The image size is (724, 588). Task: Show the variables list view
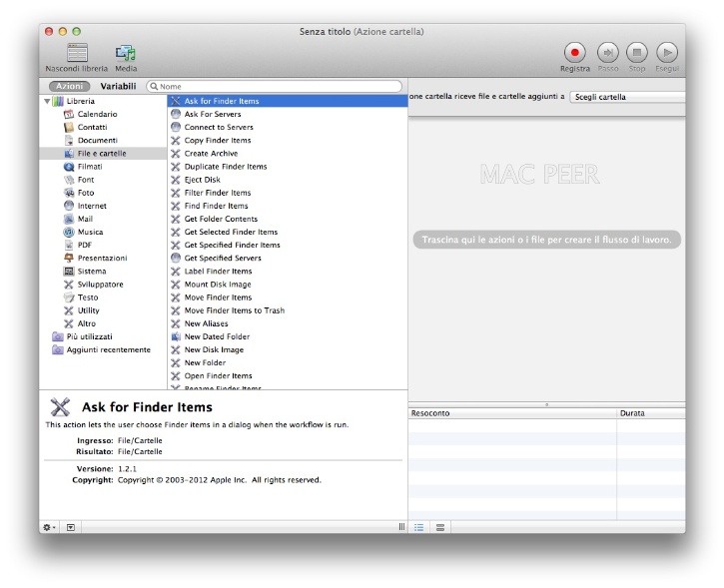coord(440,527)
